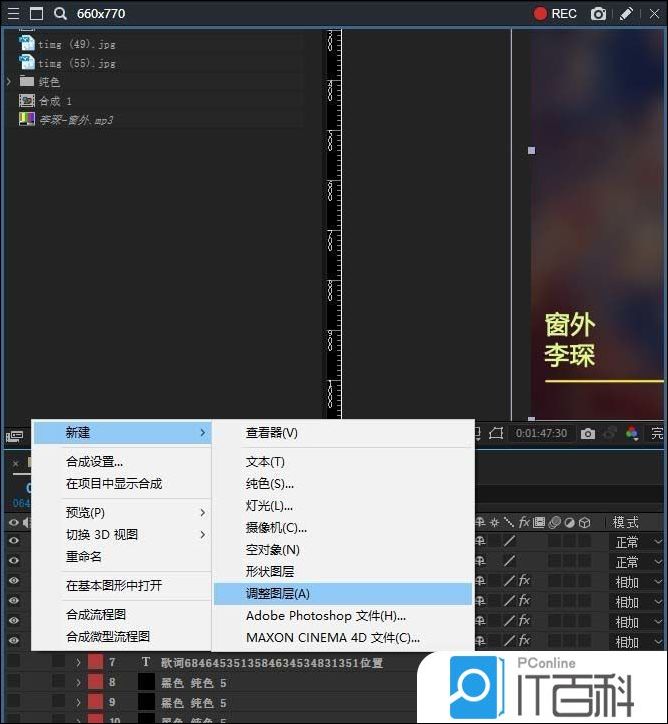Expand layer 9 黑色 纯色 5
Screen dimensions: 668x724
78,702
